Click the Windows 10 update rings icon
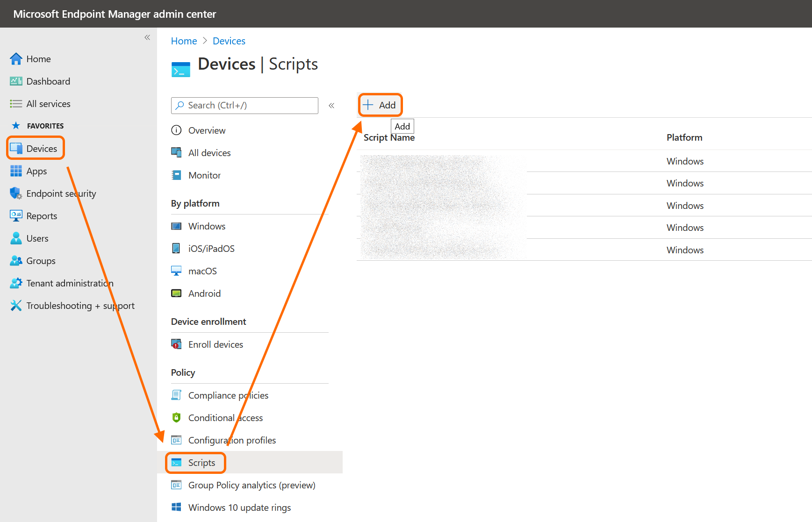The height and width of the screenshot is (522, 812). (x=176, y=508)
